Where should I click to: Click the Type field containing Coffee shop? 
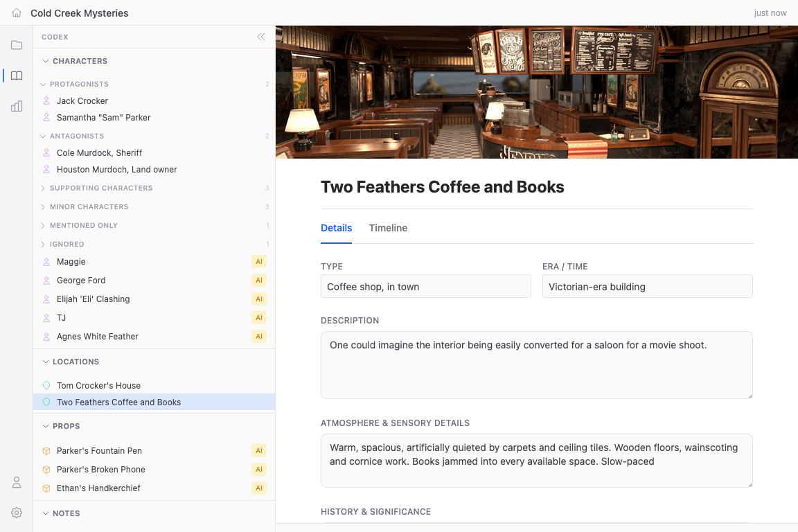425,287
